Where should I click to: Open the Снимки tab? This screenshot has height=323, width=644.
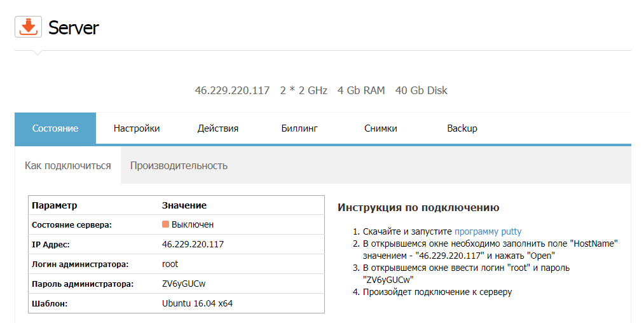[x=380, y=128]
